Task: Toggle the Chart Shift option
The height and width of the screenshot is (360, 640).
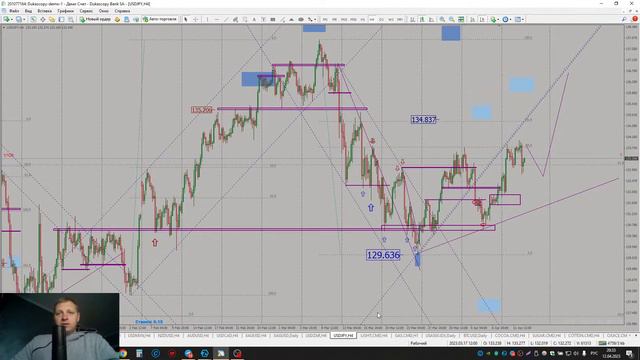Action: coord(482,19)
